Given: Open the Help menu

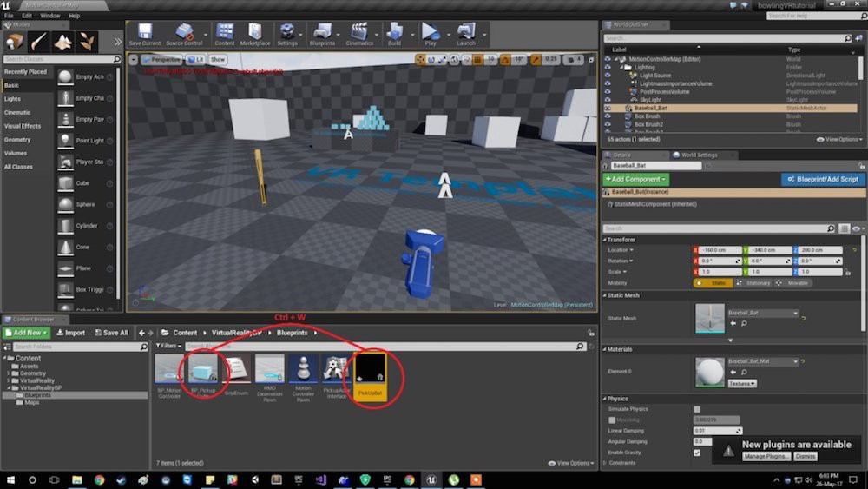Looking at the screenshot, I should coord(74,16).
